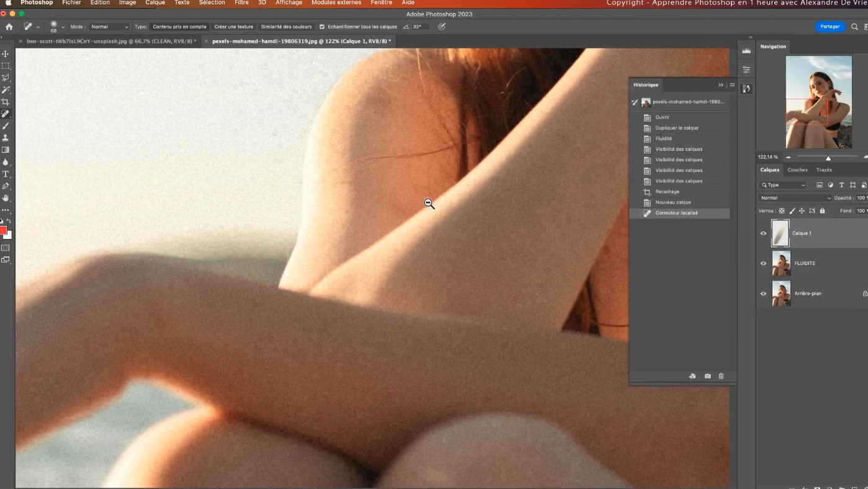Expand the layer filter Type dropdown
The height and width of the screenshot is (489, 868).
[x=783, y=185]
